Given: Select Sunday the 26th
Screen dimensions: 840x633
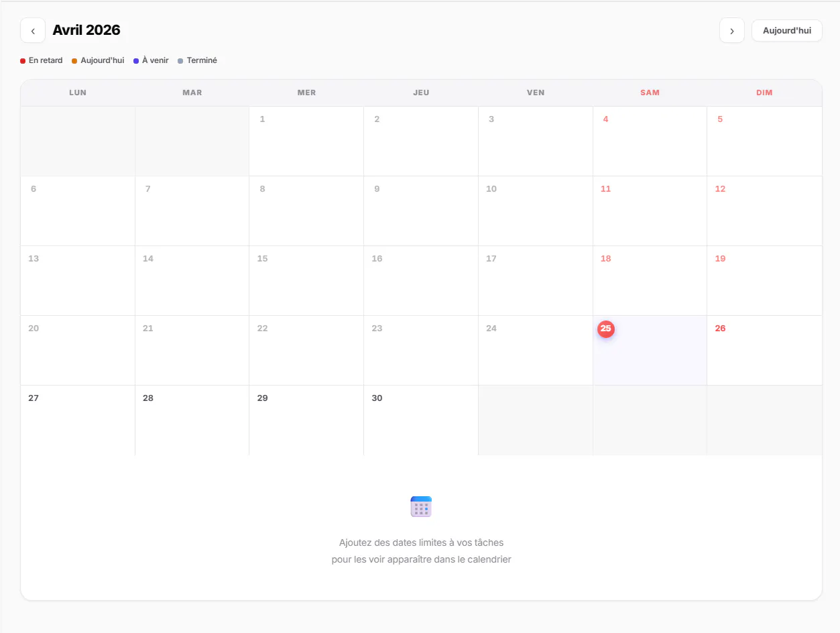Looking at the screenshot, I should 764,350.
